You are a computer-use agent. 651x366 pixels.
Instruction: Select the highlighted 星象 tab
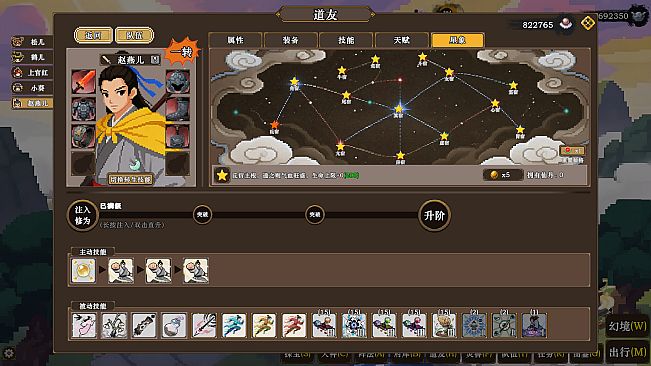point(458,40)
